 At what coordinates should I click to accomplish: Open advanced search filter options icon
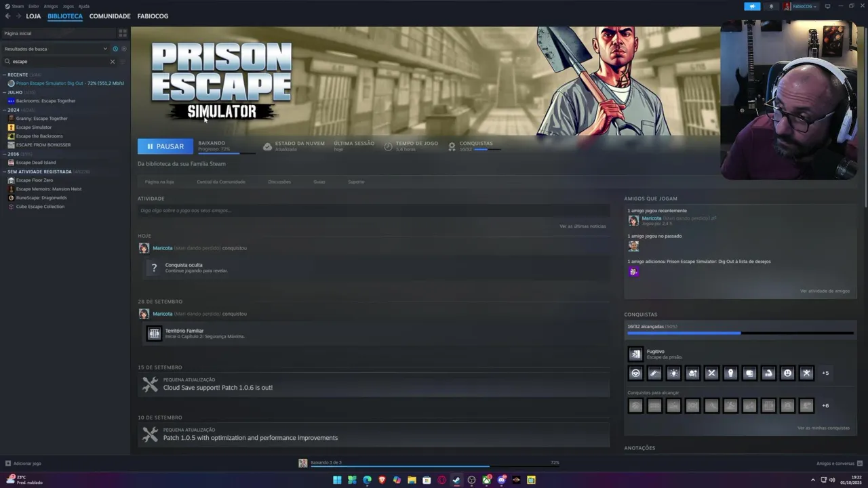coord(123,62)
